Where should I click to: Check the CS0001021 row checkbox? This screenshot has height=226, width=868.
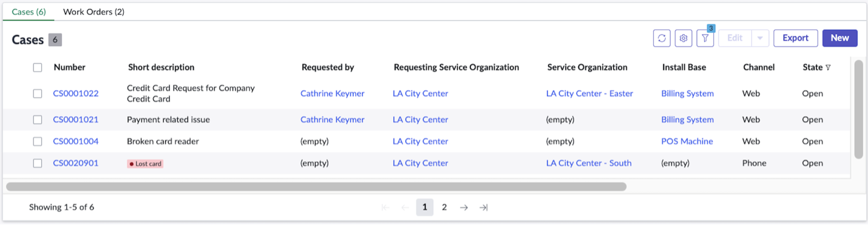pyautogui.click(x=38, y=120)
